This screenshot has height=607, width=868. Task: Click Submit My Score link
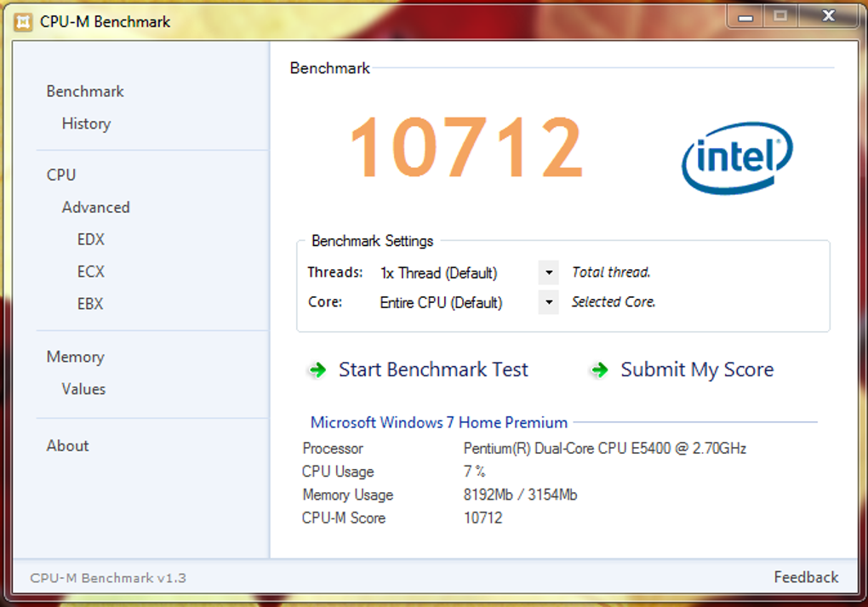(697, 369)
